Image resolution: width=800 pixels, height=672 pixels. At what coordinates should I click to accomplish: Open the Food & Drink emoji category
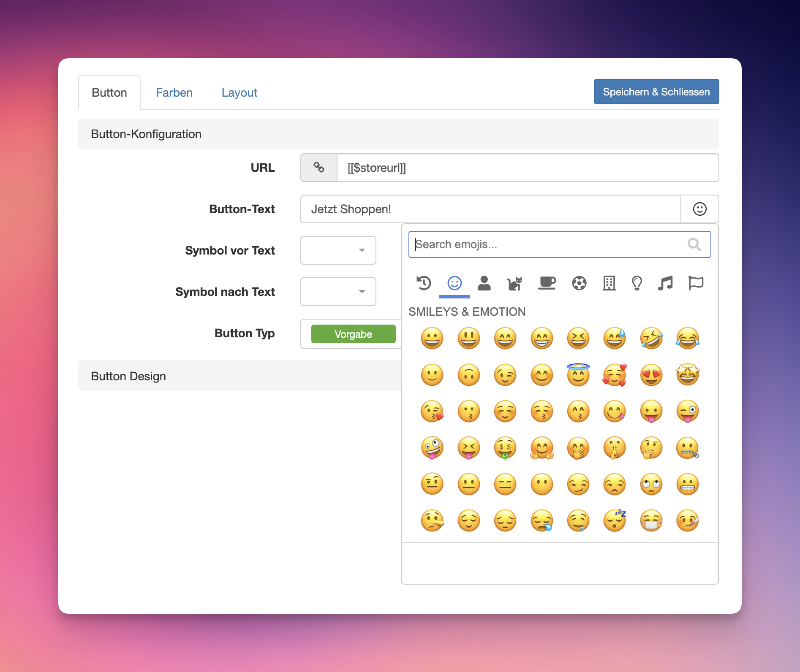click(547, 283)
